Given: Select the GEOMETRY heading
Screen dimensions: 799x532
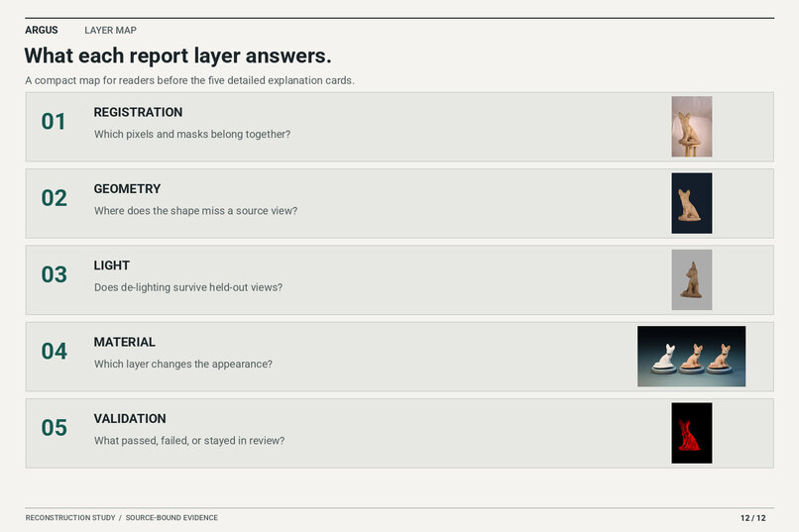Looking at the screenshot, I should (128, 189).
